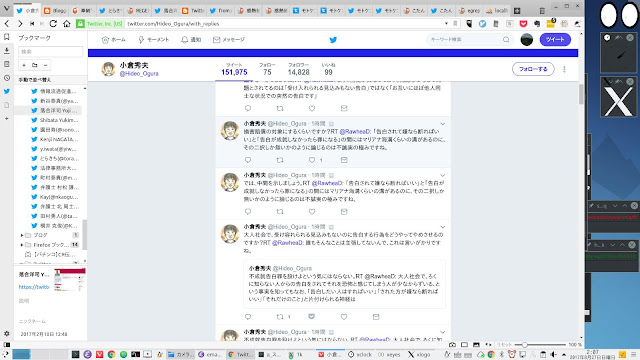The image size is (640, 360).
Task: Create a new bookmark folder
Action: coord(35,65)
